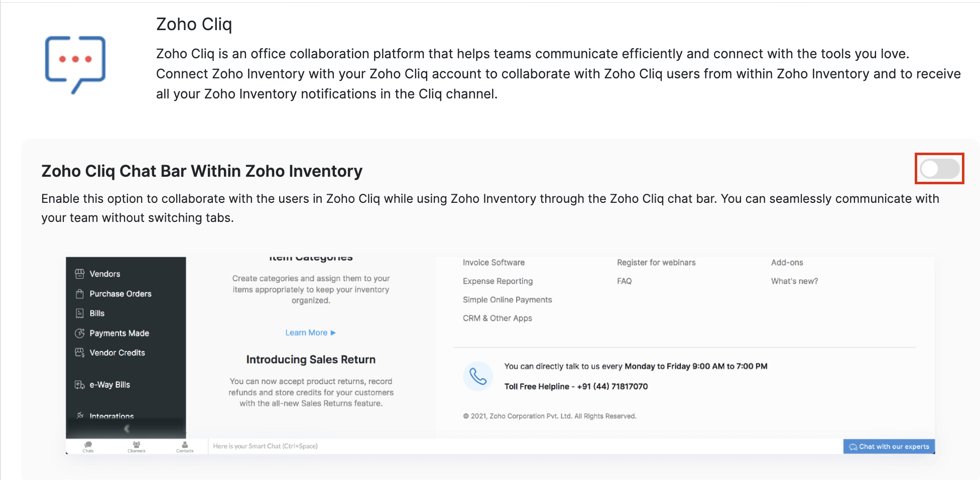
Task: Open the Invoice Software link
Action: pyautogui.click(x=494, y=262)
